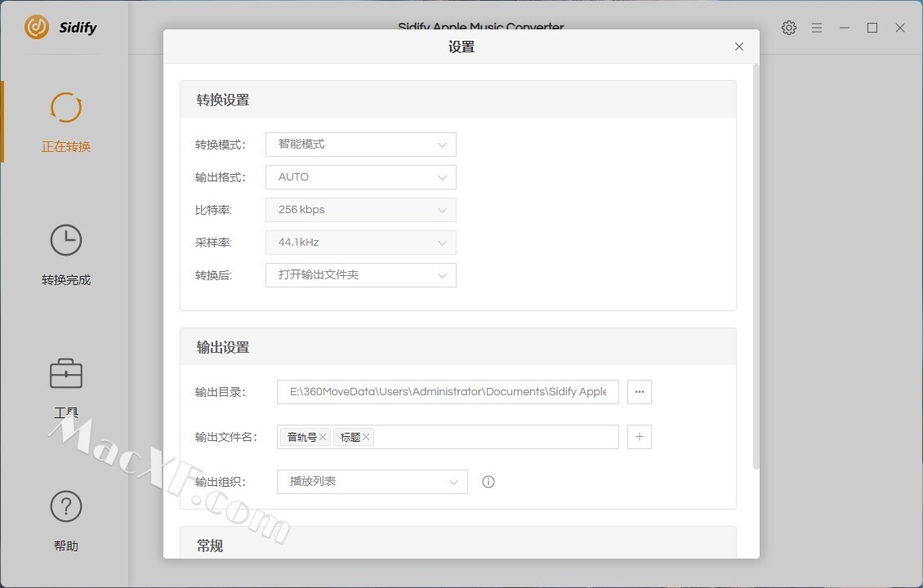Expand the 输出格式 AUTO dropdown
Image resolution: width=923 pixels, height=588 pixels.
(x=361, y=177)
